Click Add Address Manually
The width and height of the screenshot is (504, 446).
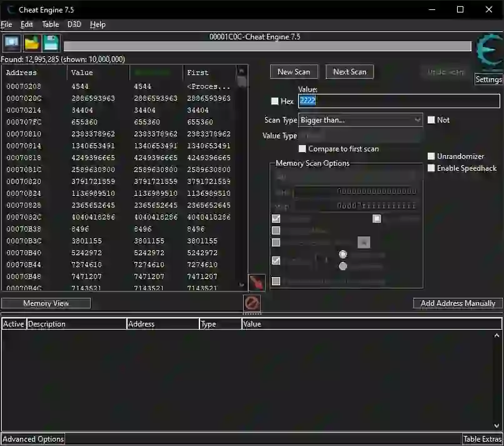[458, 303]
